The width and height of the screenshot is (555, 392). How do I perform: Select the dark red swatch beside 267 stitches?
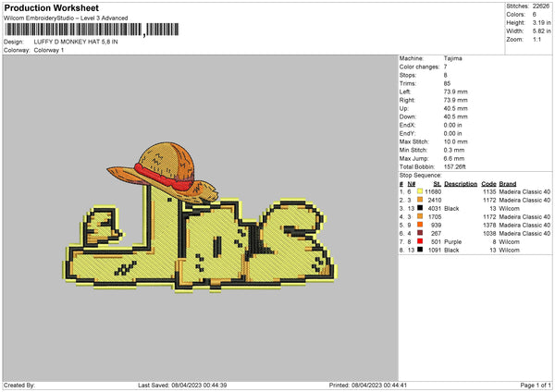pyautogui.click(x=420, y=233)
